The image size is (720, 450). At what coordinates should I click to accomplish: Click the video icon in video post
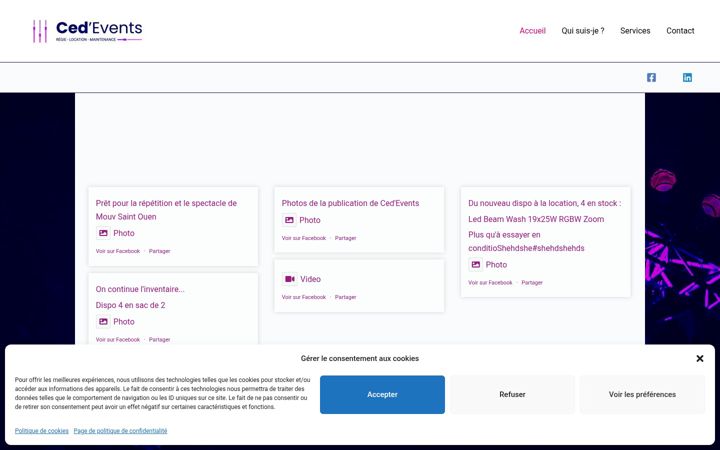[x=290, y=279]
